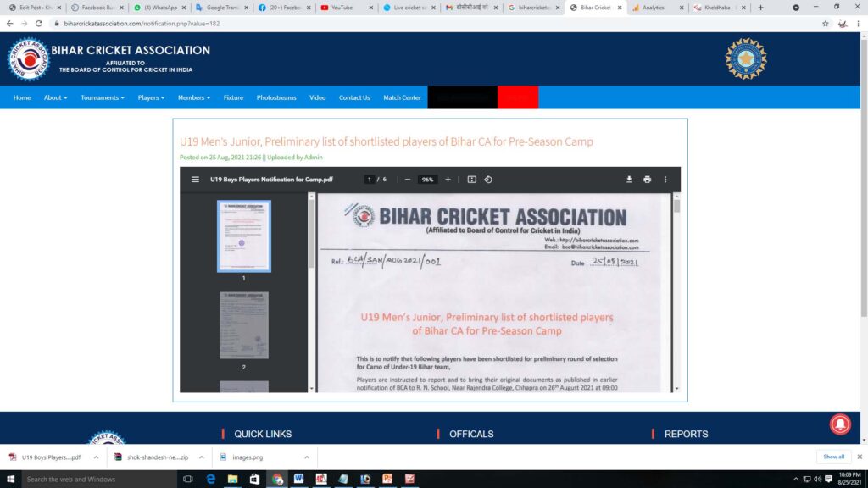Click the red navigation bar button
The image size is (868, 488).
[518, 97]
